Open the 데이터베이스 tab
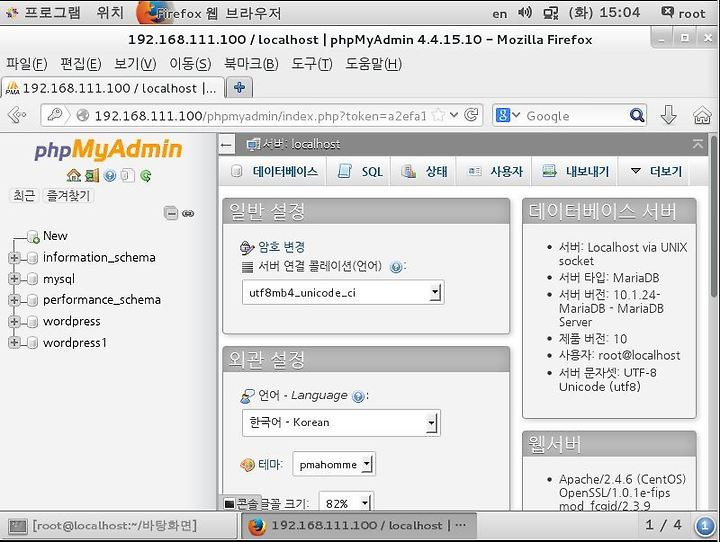The image size is (720, 542). pos(274,171)
